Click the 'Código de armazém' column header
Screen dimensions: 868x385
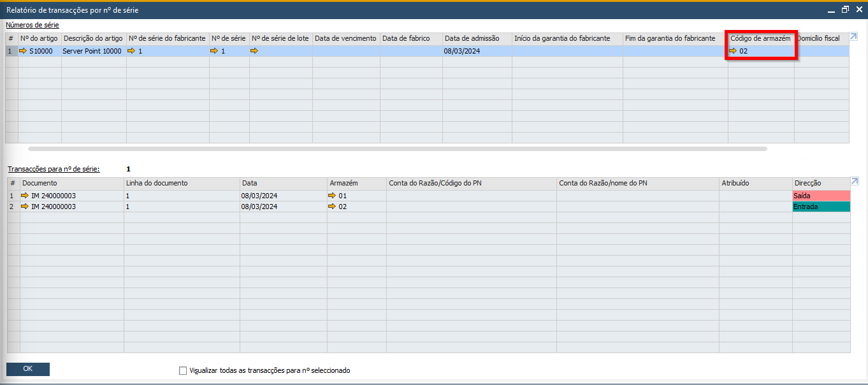760,38
